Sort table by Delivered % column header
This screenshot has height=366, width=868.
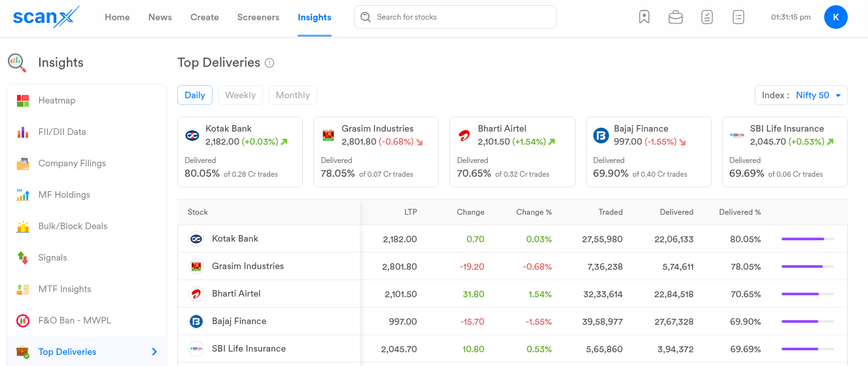tap(740, 212)
